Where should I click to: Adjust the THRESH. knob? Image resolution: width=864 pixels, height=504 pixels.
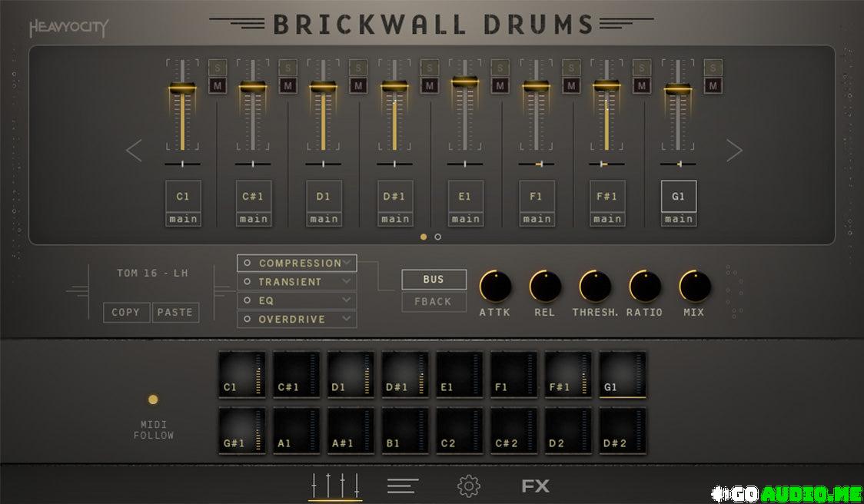[x=594, y=287]
